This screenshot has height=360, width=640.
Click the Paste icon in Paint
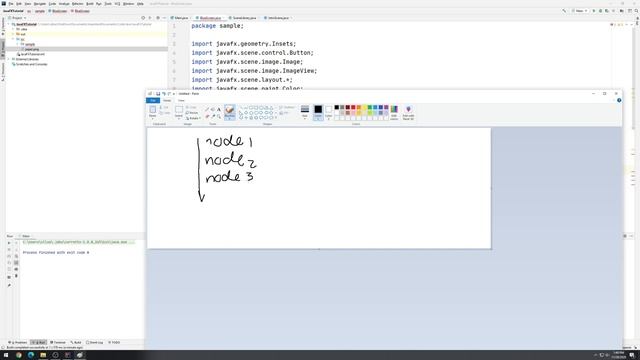pyautogui.click(x=153, y=110)
